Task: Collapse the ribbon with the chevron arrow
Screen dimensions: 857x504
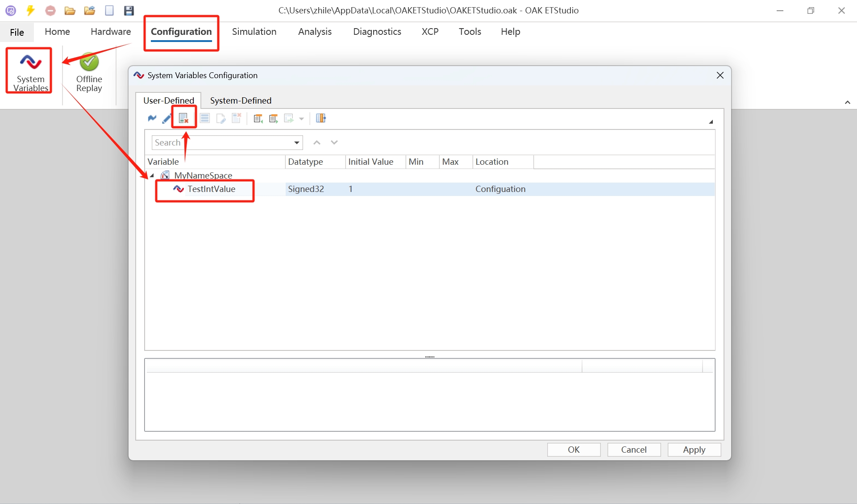Action: [x=847, y=102]
